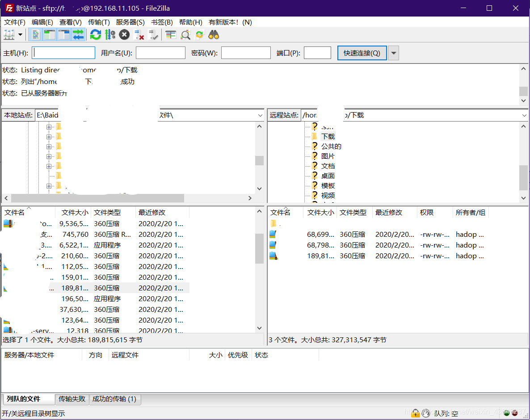Expand the 远程站点 path dropdown
This screenshot has height=420, width=530.
(524, 115)
